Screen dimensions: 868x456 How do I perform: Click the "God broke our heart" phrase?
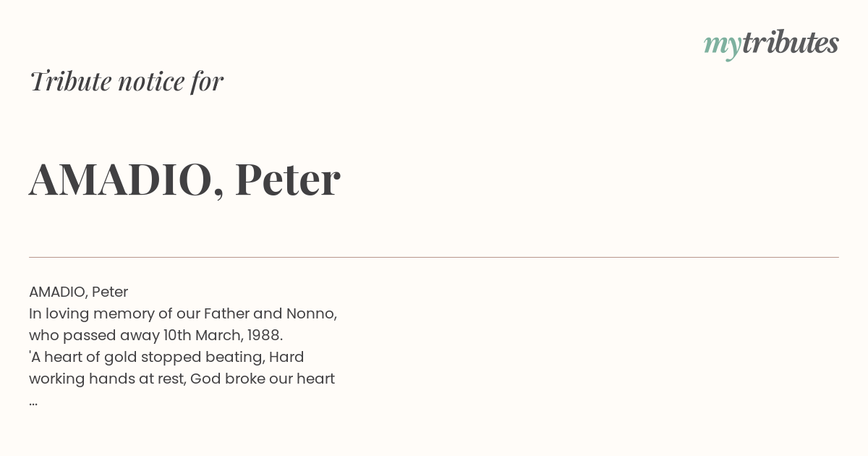(263, 379)
